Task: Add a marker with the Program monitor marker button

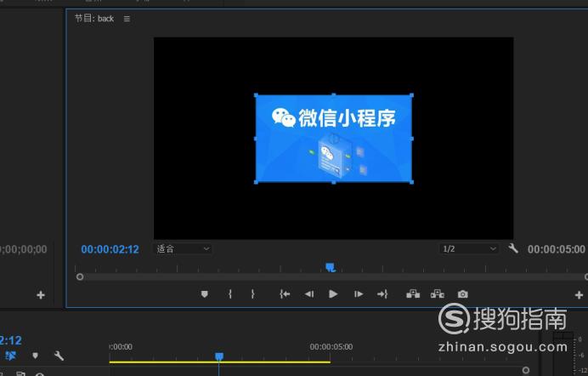Action: click(x=205, y=294)
